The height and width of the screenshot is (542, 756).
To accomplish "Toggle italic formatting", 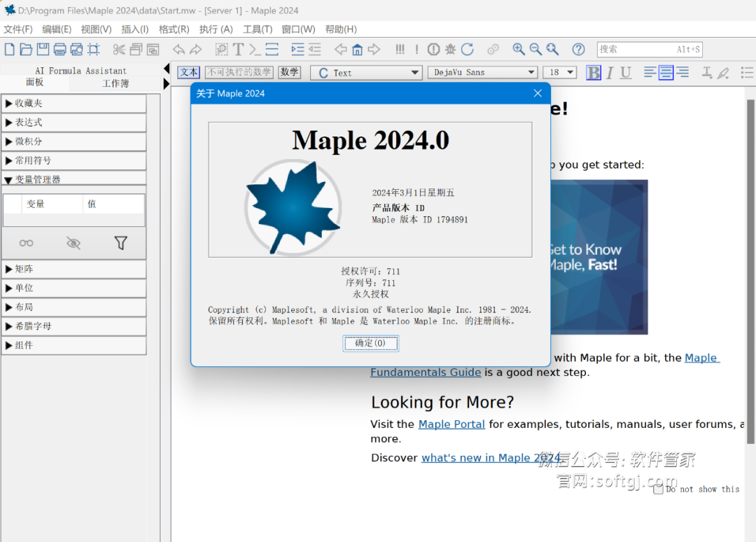I will [x=610, y=73].
